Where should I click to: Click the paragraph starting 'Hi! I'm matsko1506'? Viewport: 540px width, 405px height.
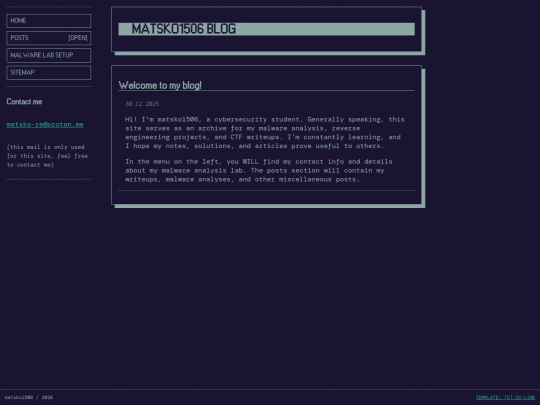click(264, 133)
